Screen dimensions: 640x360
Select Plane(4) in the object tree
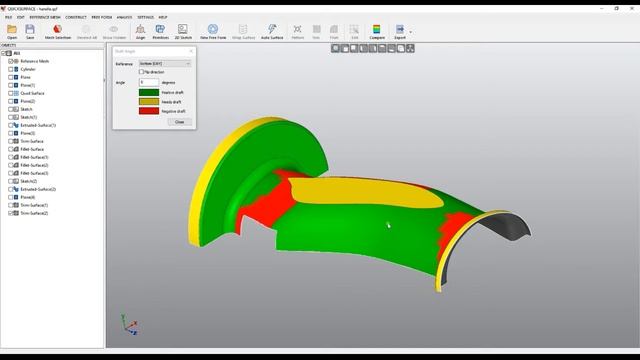click(28, 198)
